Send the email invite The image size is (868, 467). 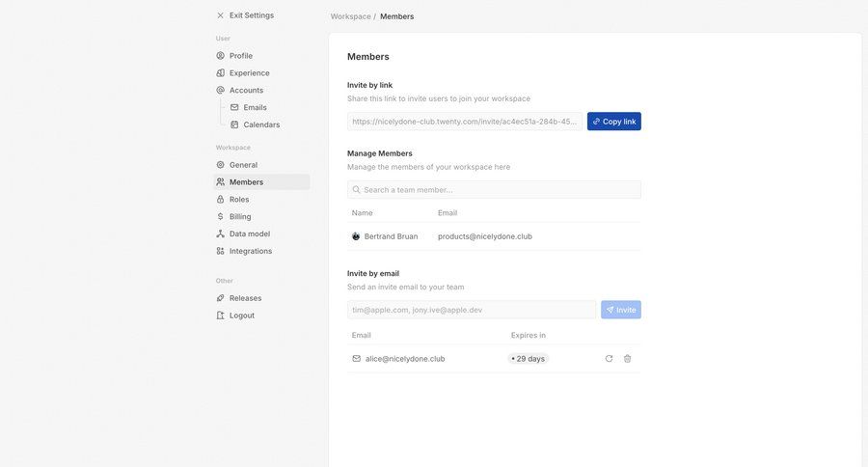621,310
